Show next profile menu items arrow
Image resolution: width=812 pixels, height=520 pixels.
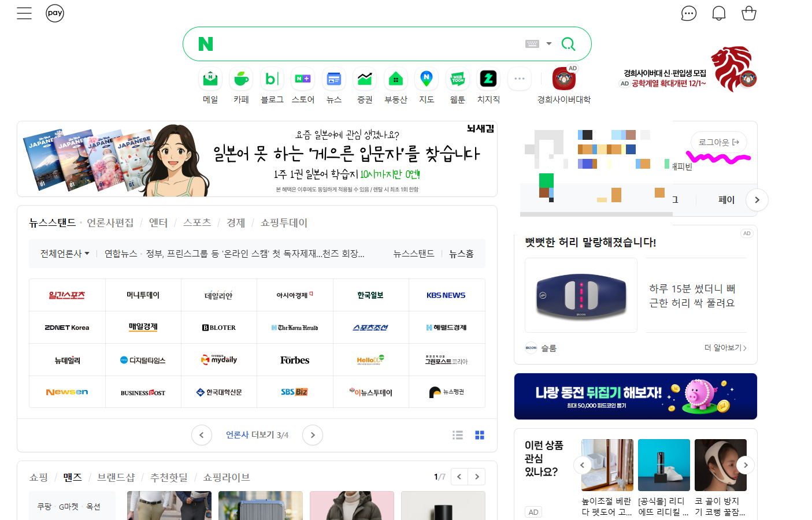click(x=757, y=200)
